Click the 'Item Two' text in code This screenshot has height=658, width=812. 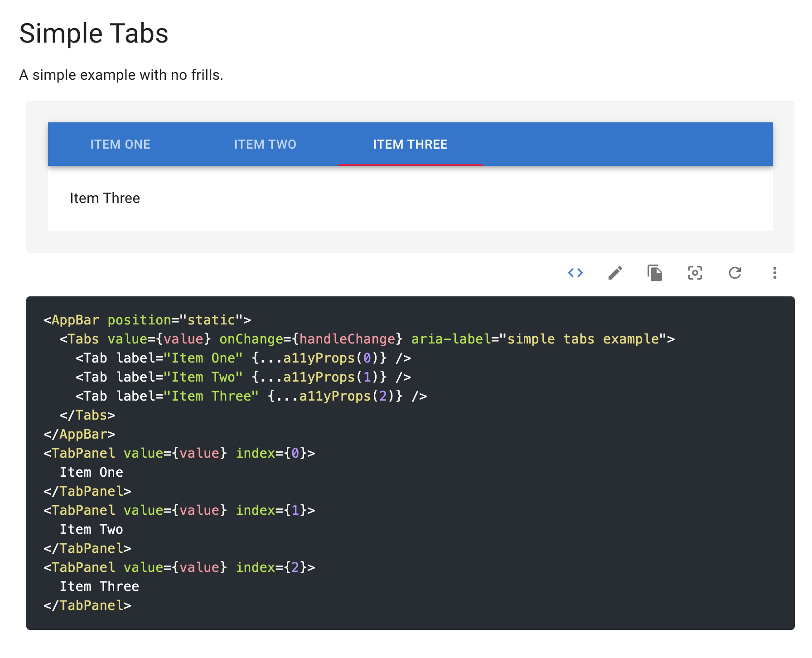92,529
